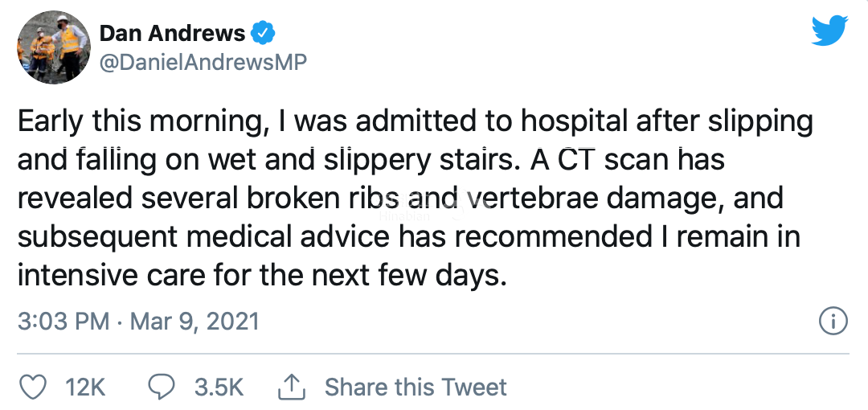
Task: Click the "Dan Andrews" display name
Action: [172, 34]
